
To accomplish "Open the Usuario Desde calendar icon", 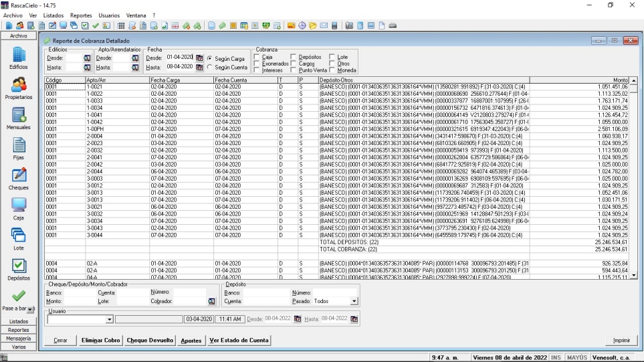I will pyautogui.click(x=298, y=319).
